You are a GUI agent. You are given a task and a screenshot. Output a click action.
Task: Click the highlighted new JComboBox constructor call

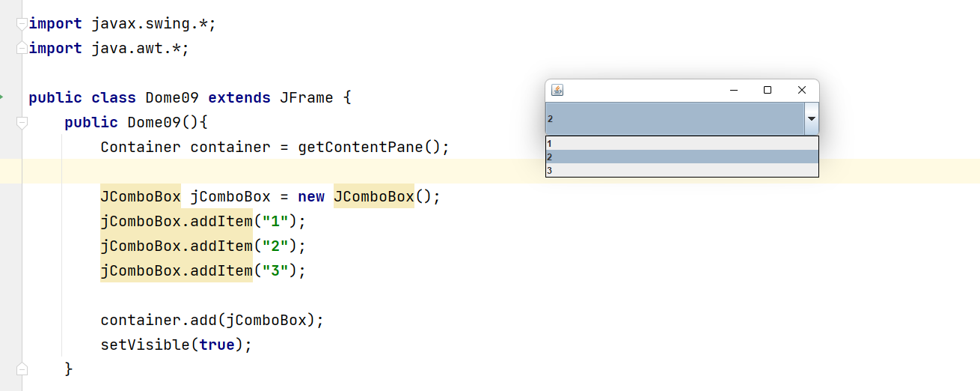tap(373, 196)
